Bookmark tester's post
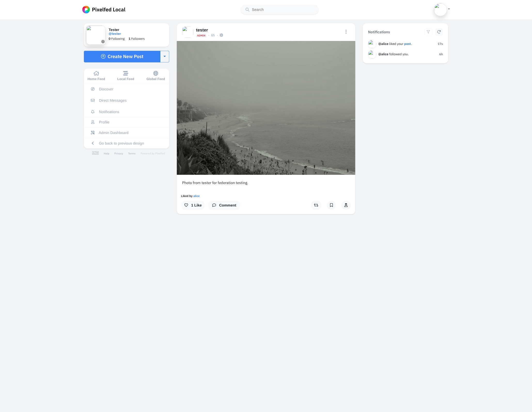Viewport: 532px width, 412px height. click(331, 205)
